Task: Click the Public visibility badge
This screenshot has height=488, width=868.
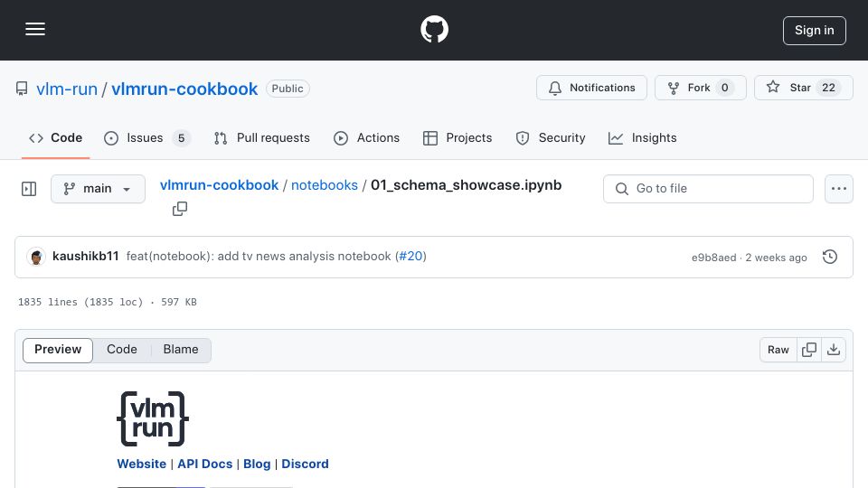Action: 288,89
